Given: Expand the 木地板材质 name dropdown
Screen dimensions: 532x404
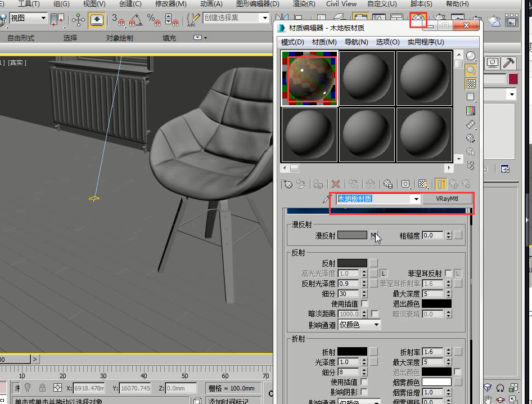Looking at the screenshot, I should point(416,199).
